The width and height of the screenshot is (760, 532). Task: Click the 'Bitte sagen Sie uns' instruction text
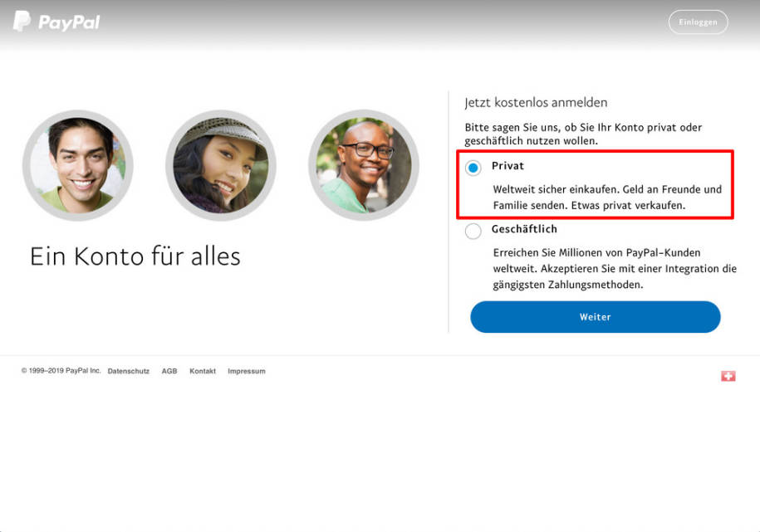583,134
